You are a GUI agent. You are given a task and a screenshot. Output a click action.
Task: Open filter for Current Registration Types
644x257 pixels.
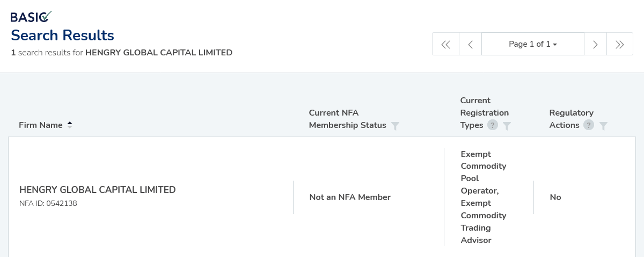coord(507,126)
